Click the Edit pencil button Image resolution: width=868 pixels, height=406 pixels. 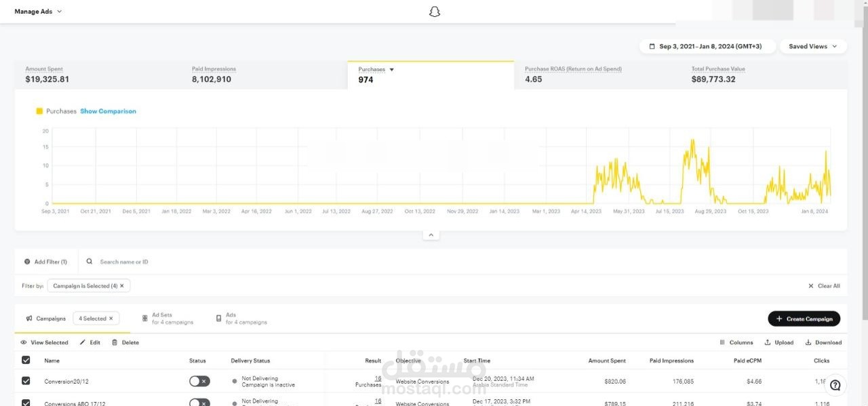(90, 342)
